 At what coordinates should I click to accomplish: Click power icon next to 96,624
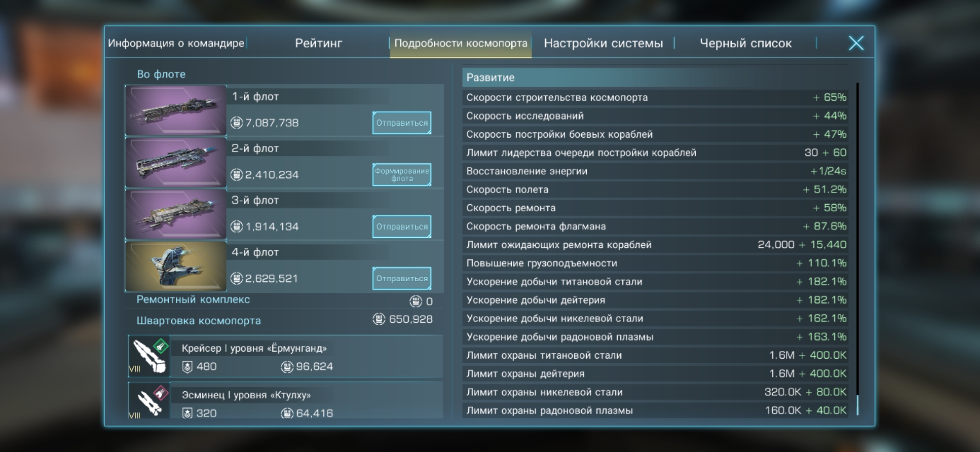click(287, 367)
